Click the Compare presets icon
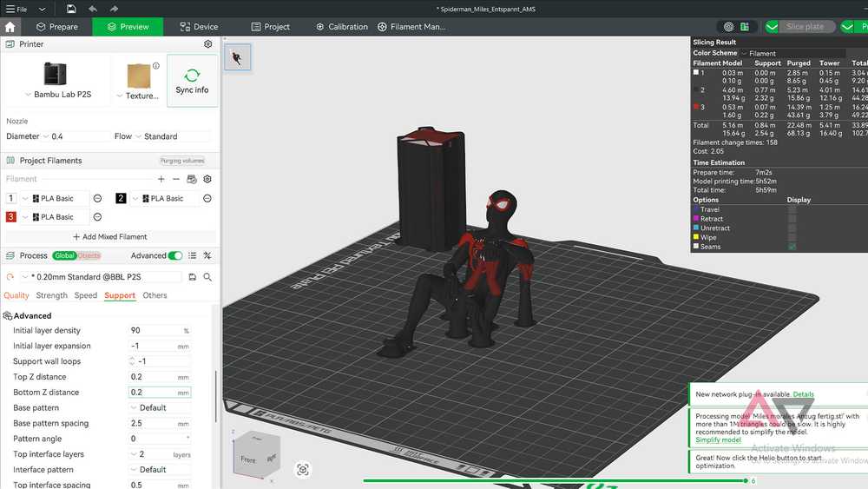This screenshot has width=868, height=489. (x=207, y=255)
